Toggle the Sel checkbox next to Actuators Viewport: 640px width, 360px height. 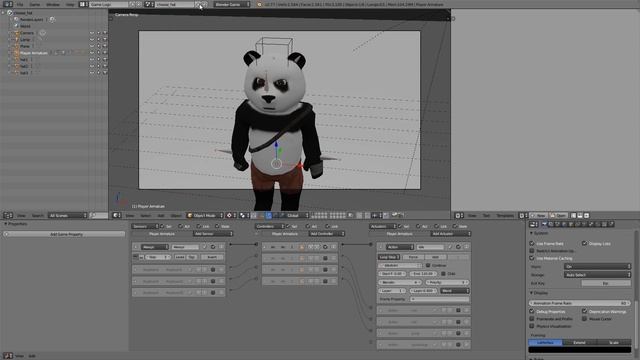tap(400, 226)
